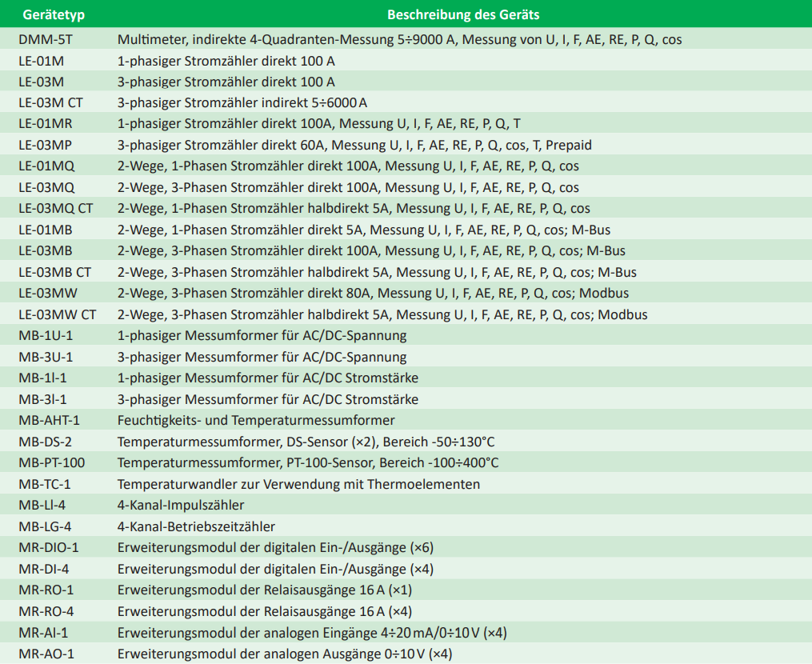This screenshot has height=664, width=812.
Task: Click "Feuchtigkeits- und Temperaturmessumformer" description
Action: point(256,420)
